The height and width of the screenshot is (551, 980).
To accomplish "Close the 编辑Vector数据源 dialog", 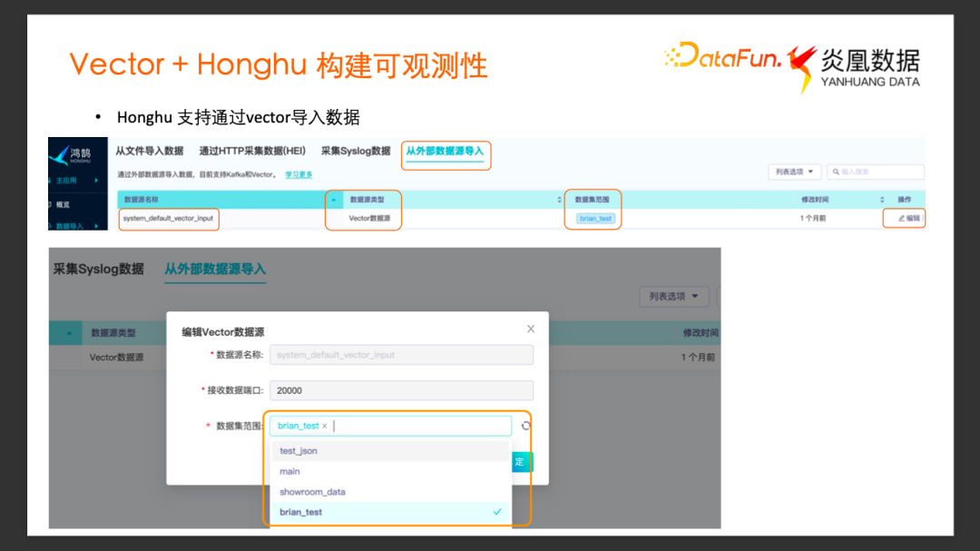I will (x=531, y=329).
